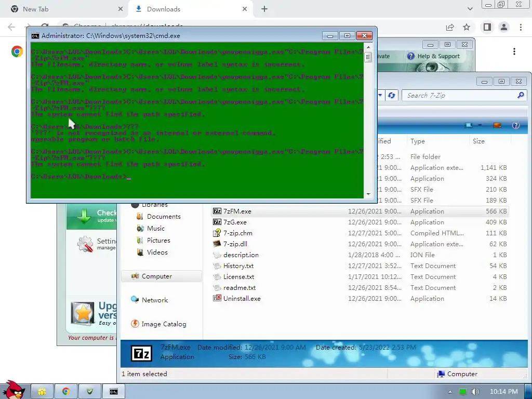Click the share icon in Chrome's toolbar

pyautogui.click(x=450, y=27)
